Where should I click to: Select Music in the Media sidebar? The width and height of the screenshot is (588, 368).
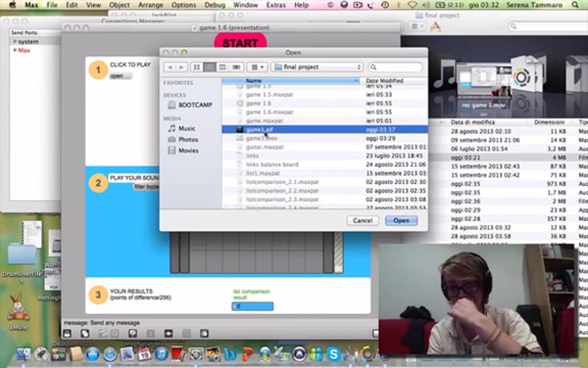[x=186, y=128]
